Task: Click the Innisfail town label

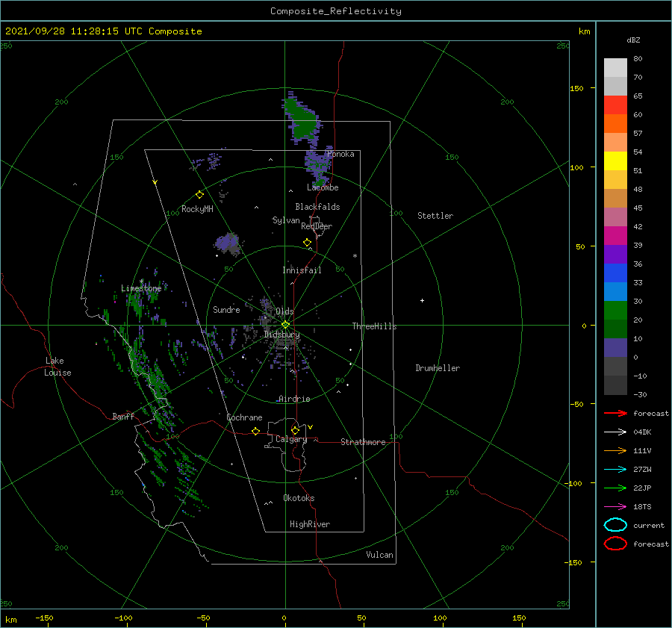Action: 302,270
